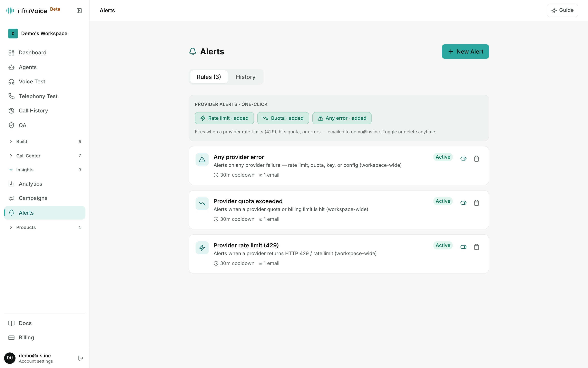The width and height of the screenshot is (588, 368).
Task: Open Docs from the sidebar
Action: coord(45,323)
